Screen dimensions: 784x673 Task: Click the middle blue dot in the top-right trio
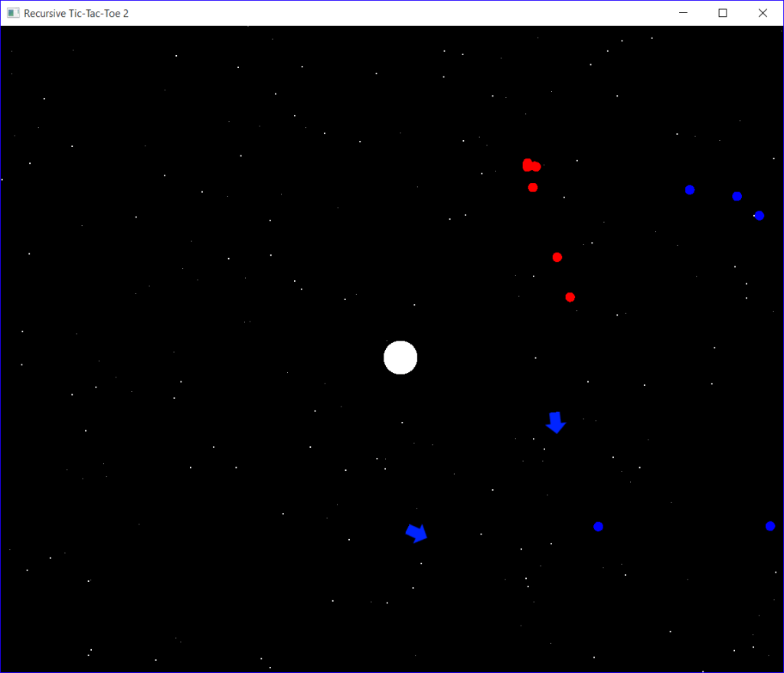tap(736, 196)
